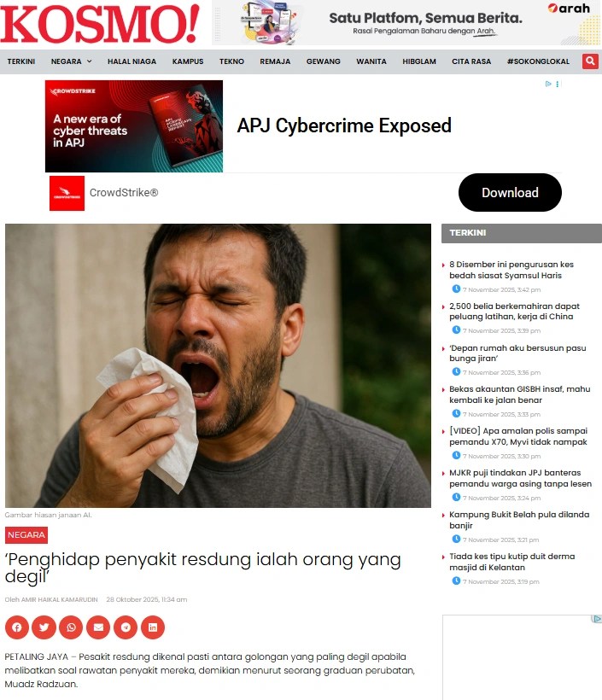
Task: Read 'Bekas akauntan GISBH insaf' article
Action: click(519, 394)
